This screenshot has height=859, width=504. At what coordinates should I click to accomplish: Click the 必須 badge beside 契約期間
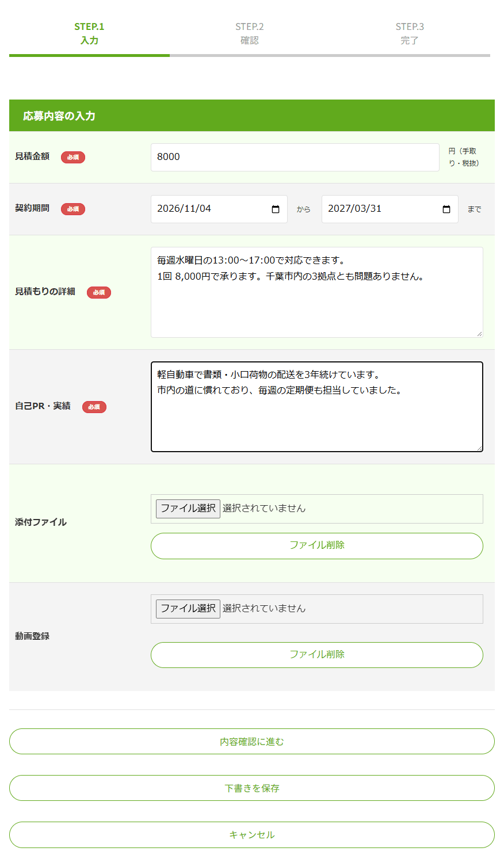pyautogui.click(x=73, y=209)
